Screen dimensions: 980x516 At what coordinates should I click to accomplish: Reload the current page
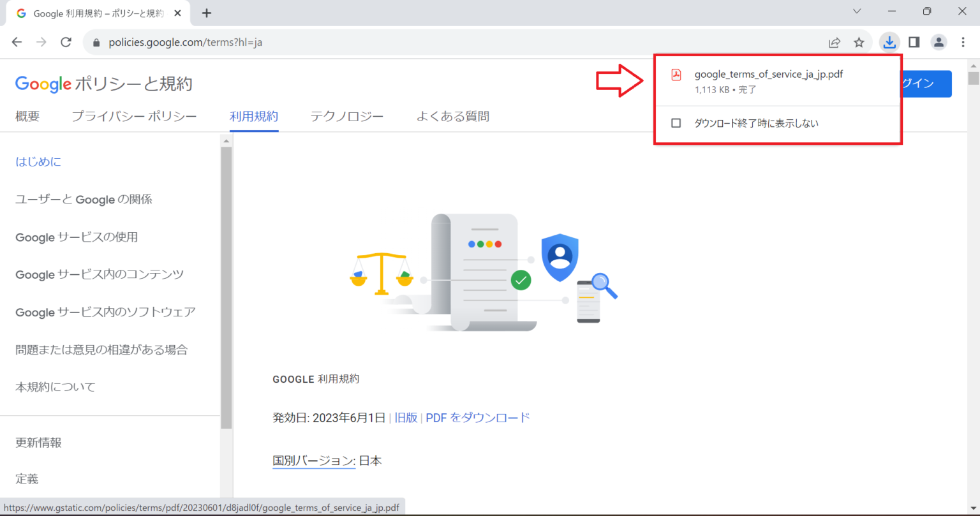coord(66,42)
